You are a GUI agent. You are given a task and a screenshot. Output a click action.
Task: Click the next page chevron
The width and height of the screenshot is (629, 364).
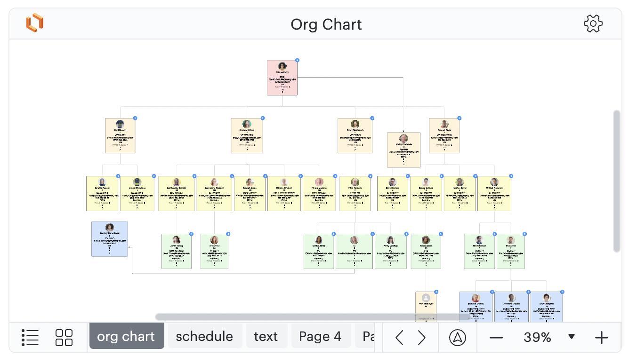click(421, 337)
